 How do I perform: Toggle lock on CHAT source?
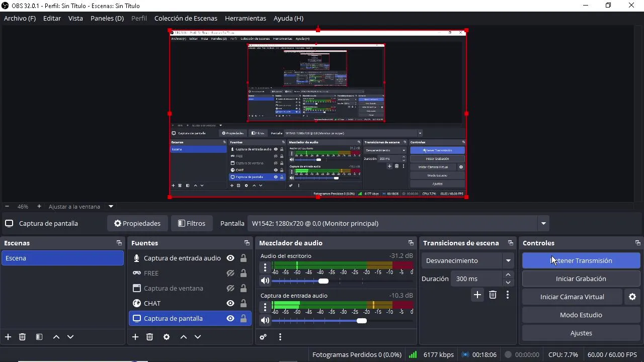coord(244,303)
